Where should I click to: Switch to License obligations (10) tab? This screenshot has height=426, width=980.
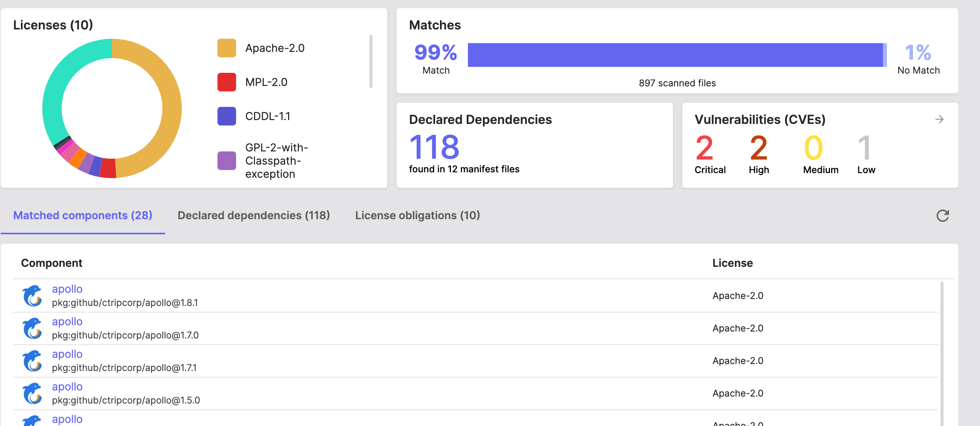[418, 215]
